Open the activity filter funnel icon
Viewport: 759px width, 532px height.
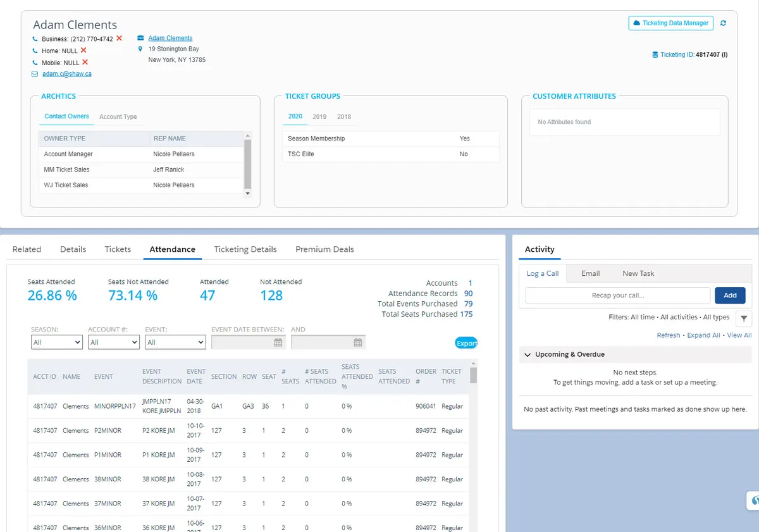[744, 319]
